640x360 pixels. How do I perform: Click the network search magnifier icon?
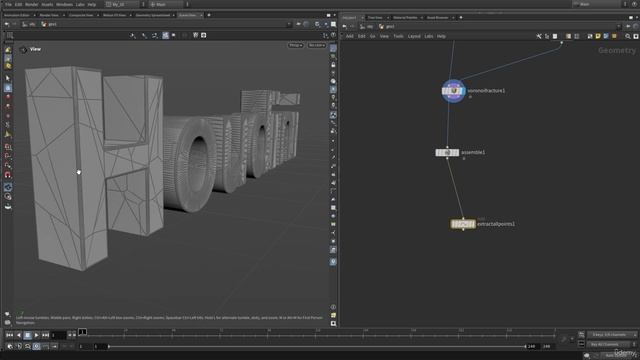pos(628,36)
